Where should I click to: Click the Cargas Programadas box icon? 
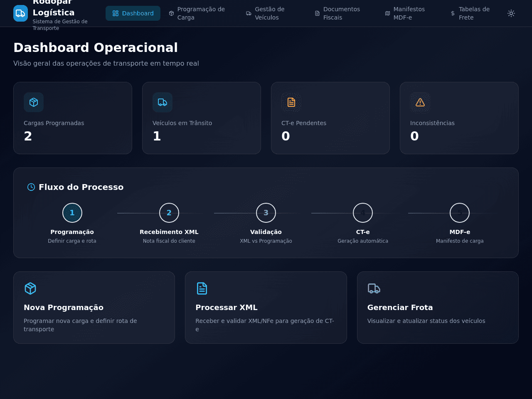point(34,102)
